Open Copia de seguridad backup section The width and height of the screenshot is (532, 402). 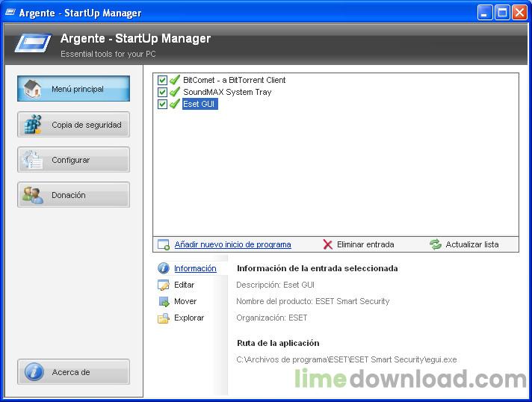[73, 125]
